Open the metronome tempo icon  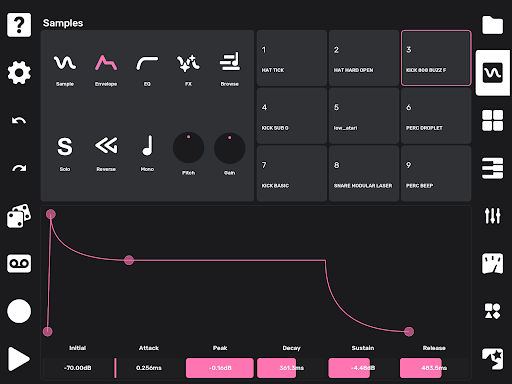point(493,263)
